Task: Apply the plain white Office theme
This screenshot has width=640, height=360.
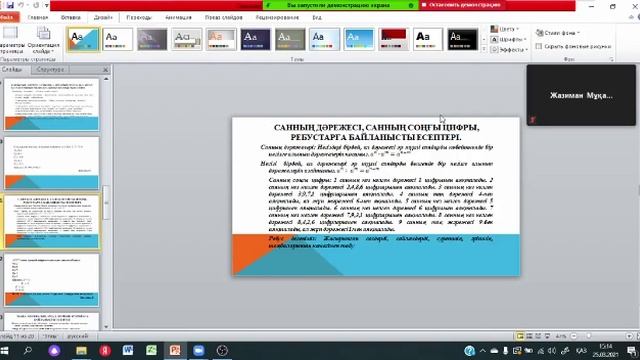Action: (x=118, y=39)
